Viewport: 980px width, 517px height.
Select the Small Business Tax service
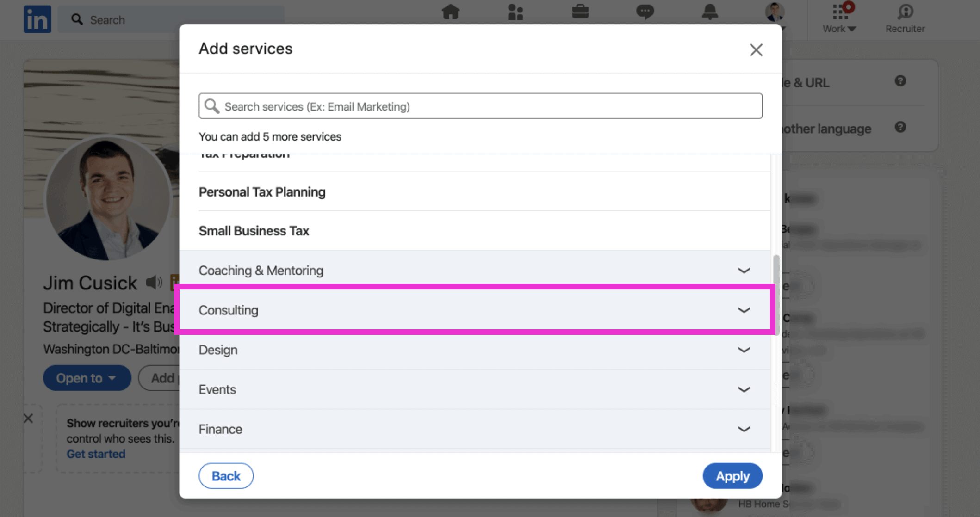[254, 230]
